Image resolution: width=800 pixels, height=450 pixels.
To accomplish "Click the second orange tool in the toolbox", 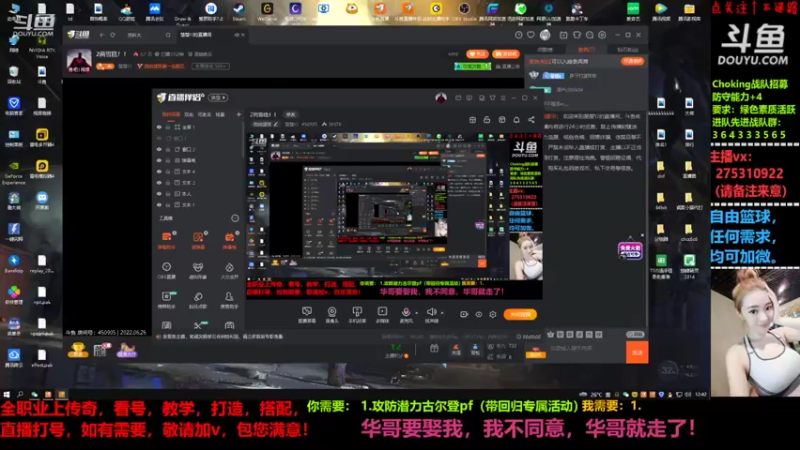I will click(x=198, y=240).
